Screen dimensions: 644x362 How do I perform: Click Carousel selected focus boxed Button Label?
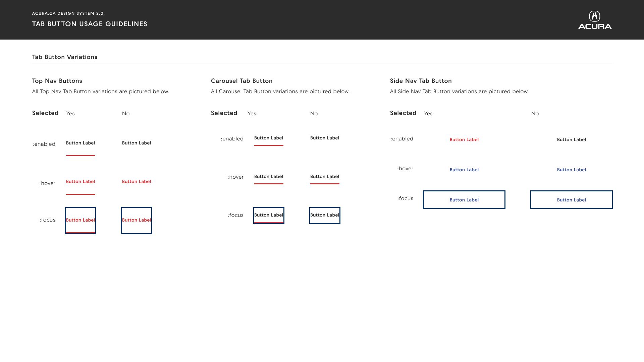coord(269,216)
